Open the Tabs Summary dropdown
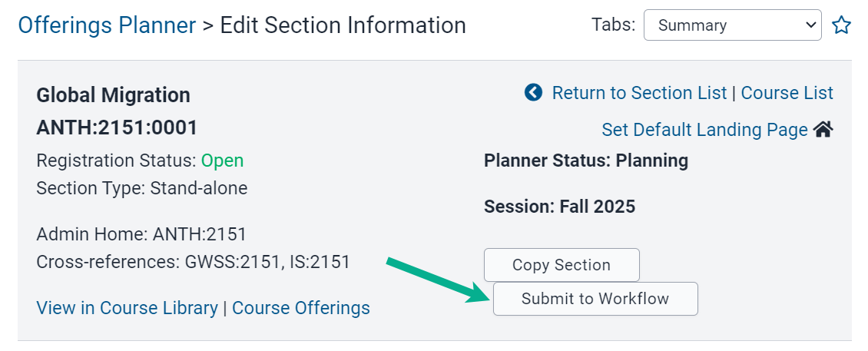This screenshot has height=351, width=868. (x=732, y=25)
